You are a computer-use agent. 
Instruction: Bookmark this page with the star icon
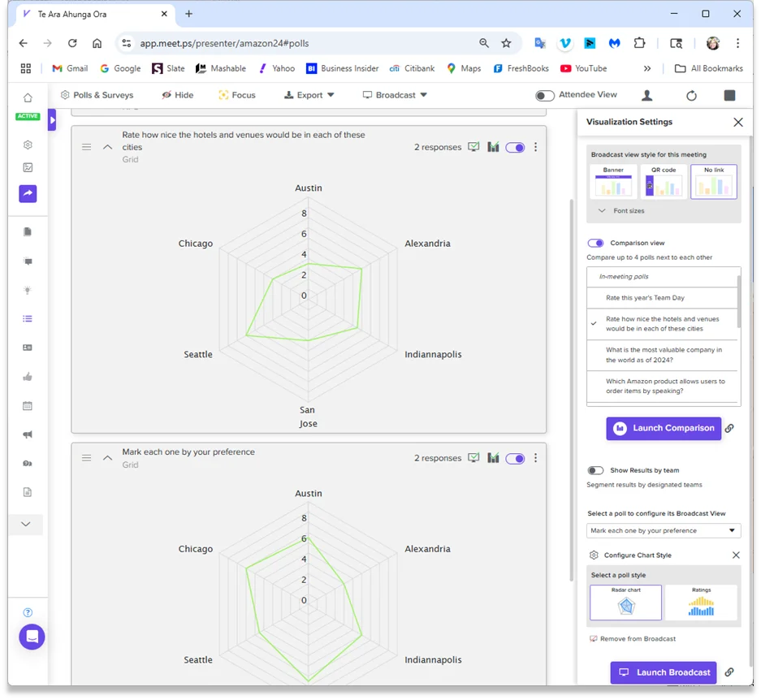pyautogui.click(x=506, y=43)
